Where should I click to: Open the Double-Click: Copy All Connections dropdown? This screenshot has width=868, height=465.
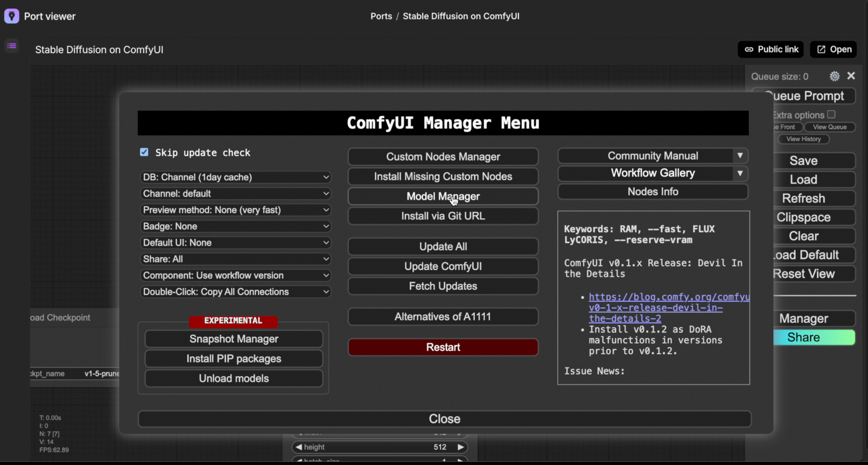click(235, 292)
